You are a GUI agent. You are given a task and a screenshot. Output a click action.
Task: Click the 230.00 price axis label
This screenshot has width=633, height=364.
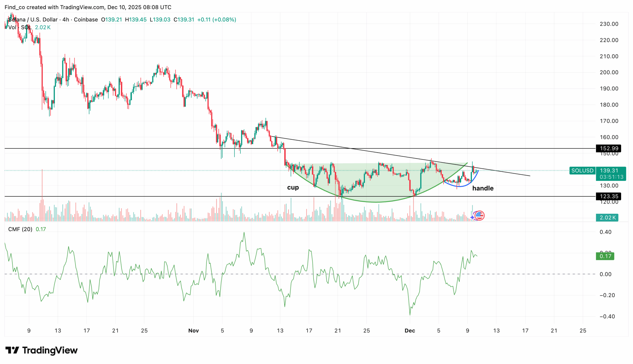click(609, 24)
